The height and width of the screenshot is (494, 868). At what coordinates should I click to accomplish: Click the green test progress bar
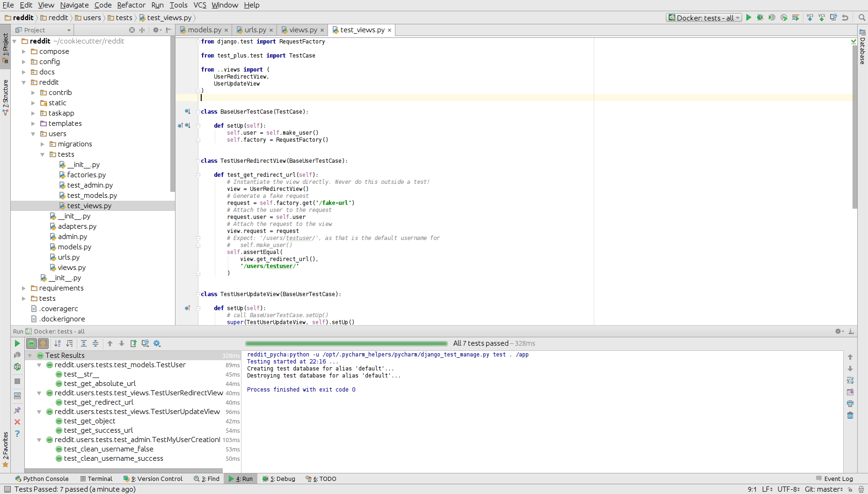tap(346, 343)
